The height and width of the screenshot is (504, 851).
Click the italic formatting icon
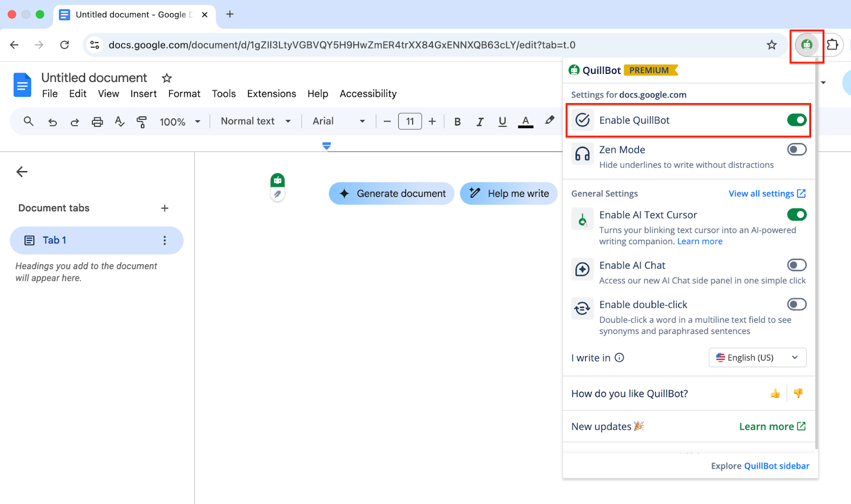pos(480,122)
